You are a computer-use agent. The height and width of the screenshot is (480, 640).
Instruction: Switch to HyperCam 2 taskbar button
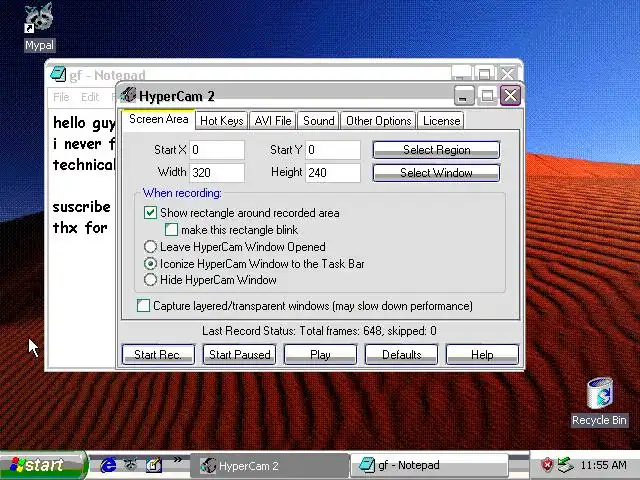pyautogui.click(x=270, y=466)
